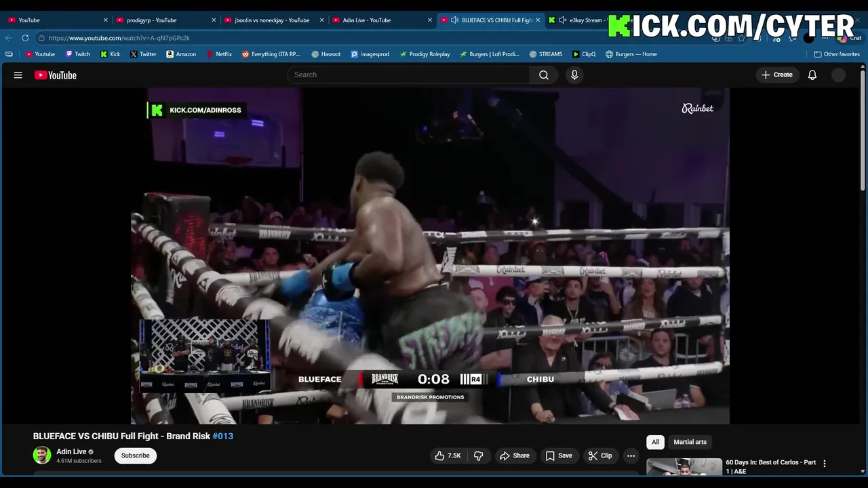Open Adin Live channel name link
The height and width of the screenshot is (488, 868).
click(71, 451)
